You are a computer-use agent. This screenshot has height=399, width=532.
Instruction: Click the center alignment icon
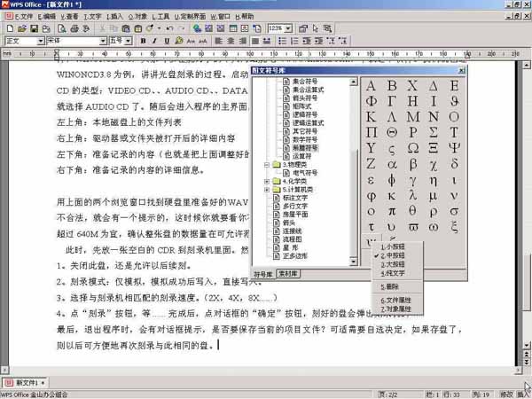[x=231, y=41]
